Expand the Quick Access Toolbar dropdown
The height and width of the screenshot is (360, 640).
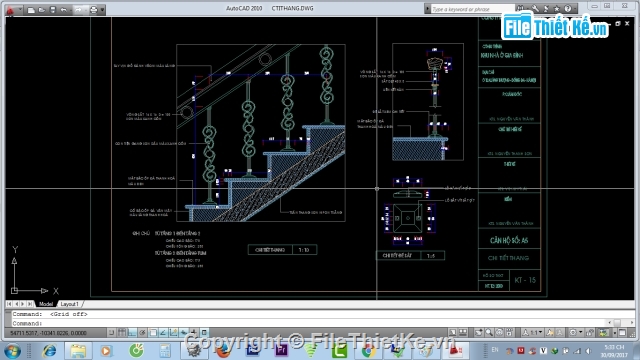[x=102, y=10]
